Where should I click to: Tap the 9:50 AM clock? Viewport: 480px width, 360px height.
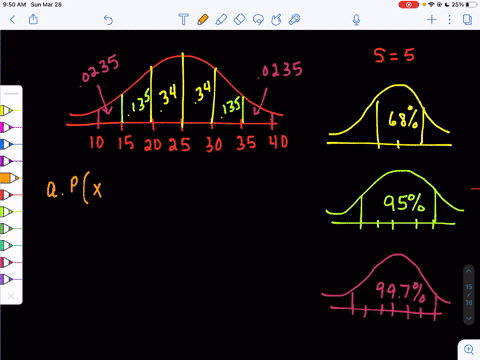pos(14,5)
